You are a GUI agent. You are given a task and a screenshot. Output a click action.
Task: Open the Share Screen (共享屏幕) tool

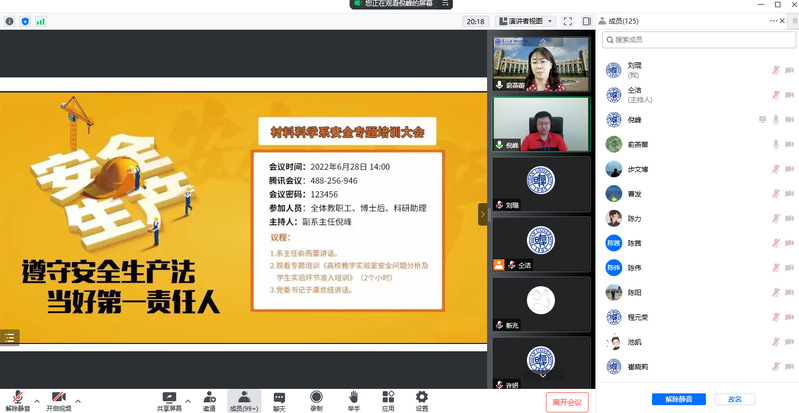click(x=169, y=401)
